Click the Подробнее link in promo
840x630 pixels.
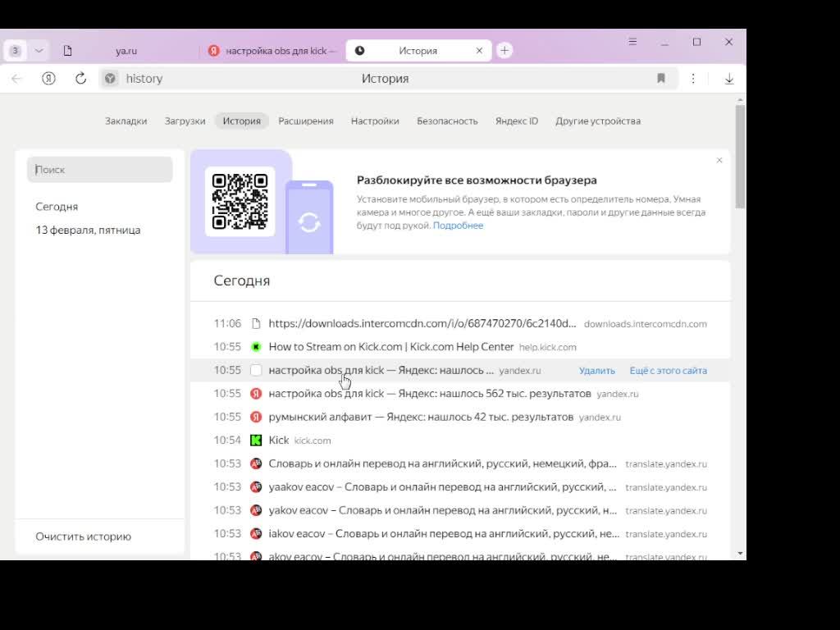[458, 226]
